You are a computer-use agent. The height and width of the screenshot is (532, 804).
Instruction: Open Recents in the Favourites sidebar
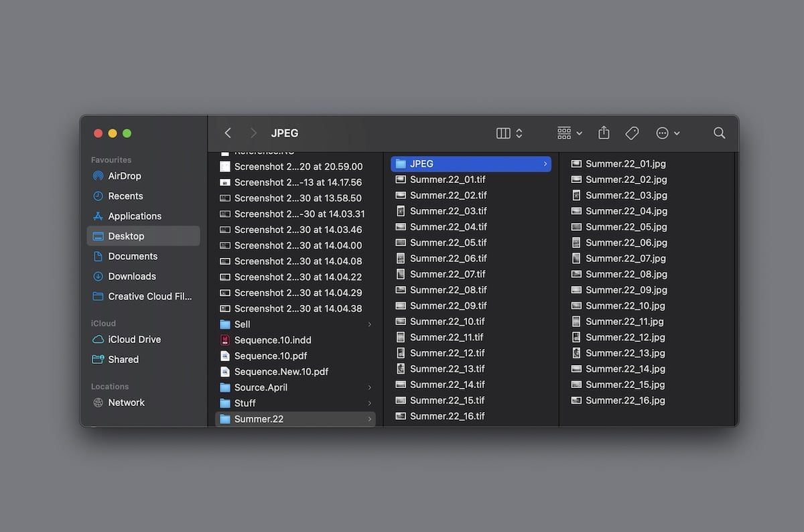pyautogui.click(x=124, y=196)
